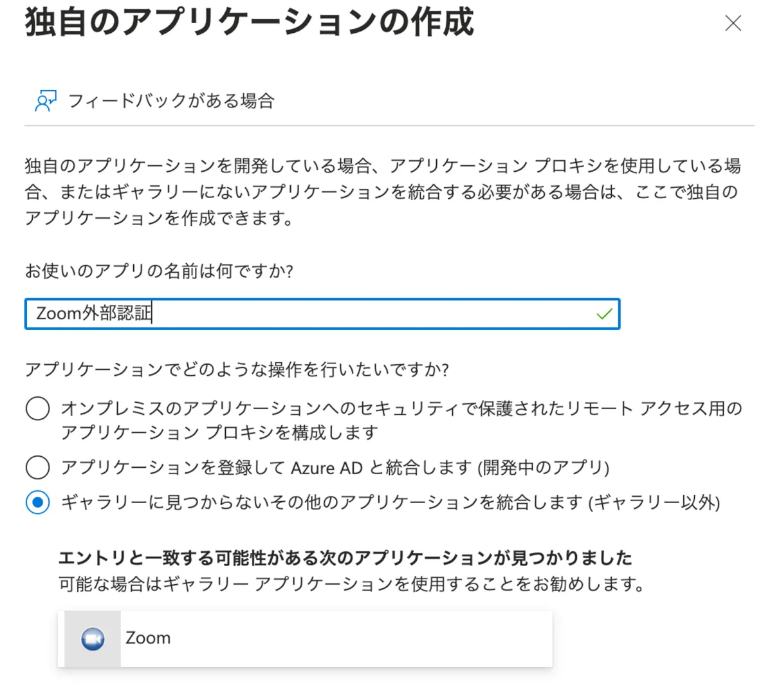This screenshot has width=772, height=700.
Task: Click the お使いのアプリの名前は何ですか? label
Action: (x=159, y=271)
